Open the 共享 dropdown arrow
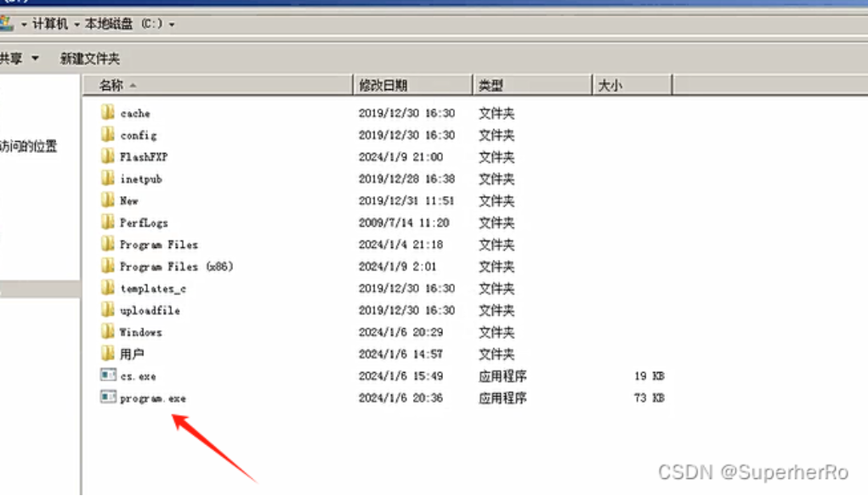Screen dimensions: 868x496 [36, 58]
